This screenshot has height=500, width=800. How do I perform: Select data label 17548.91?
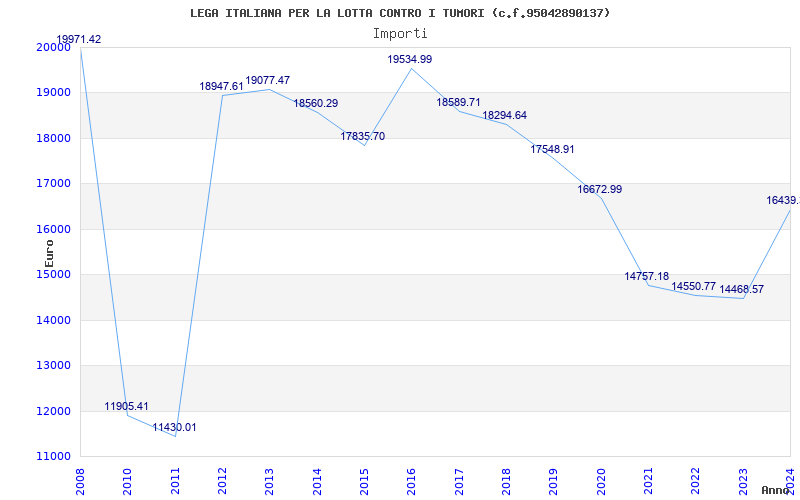553,149
